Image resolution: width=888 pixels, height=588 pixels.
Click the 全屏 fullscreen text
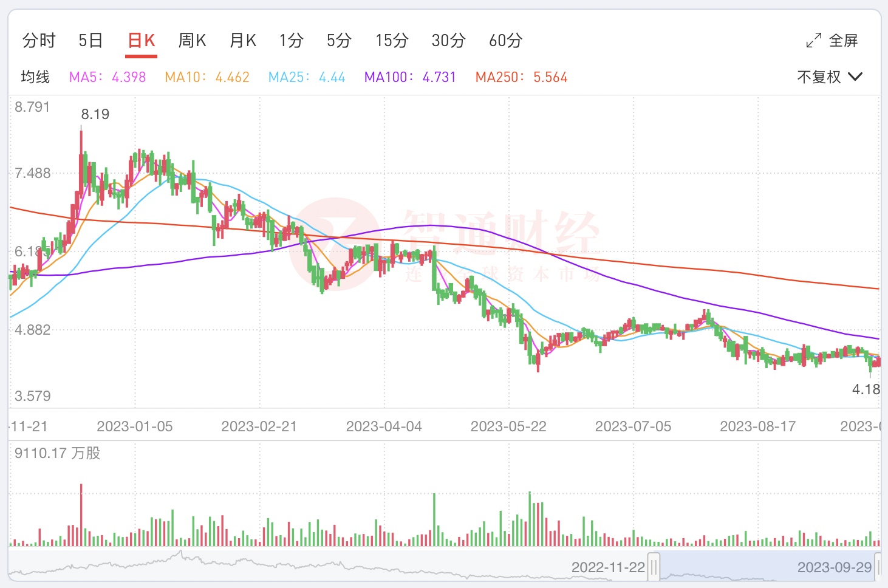[x=844, y=41]
